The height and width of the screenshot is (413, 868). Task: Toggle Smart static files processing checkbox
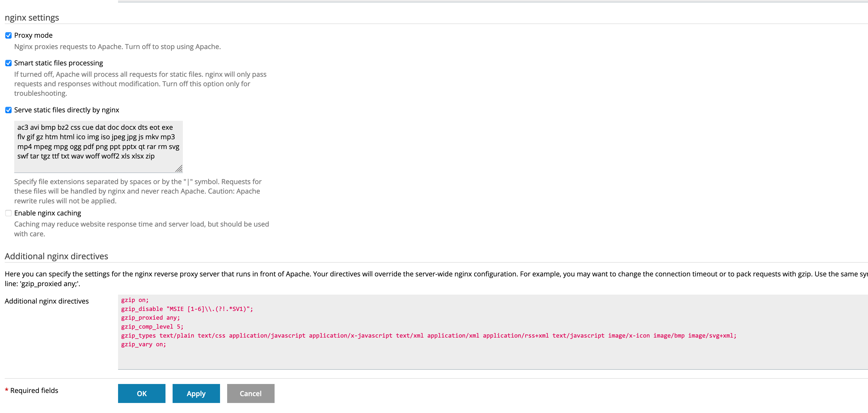[x=8, y=63]
